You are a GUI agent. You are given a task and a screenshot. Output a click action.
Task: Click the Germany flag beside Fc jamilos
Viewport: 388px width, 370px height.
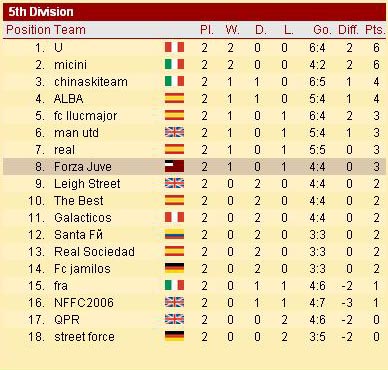pos(174,268)
